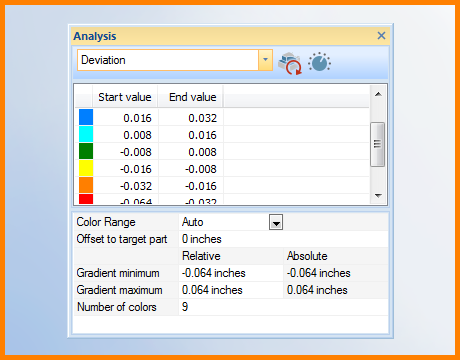Select start value 0.016 in blue row
Screen dimensions: 460x360
click(137, 118)
